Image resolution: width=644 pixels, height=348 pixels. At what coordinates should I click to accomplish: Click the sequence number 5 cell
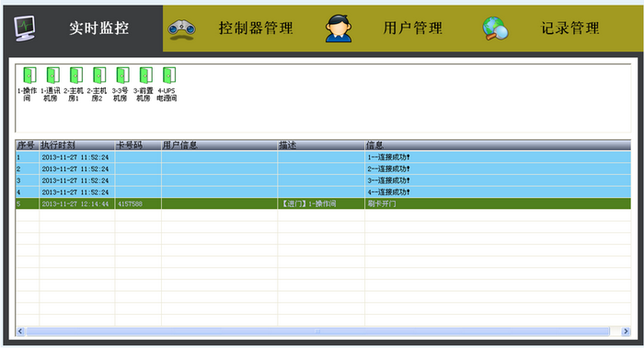pos(28,203)
